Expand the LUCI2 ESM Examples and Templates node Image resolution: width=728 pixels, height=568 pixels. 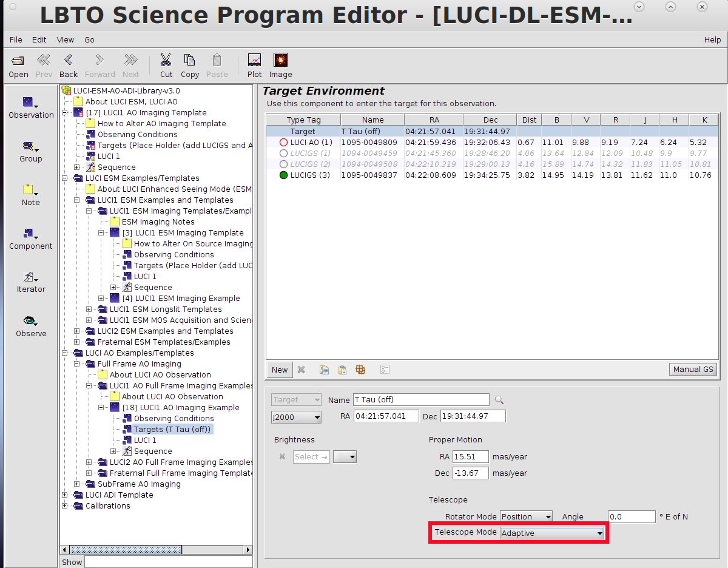77,331
